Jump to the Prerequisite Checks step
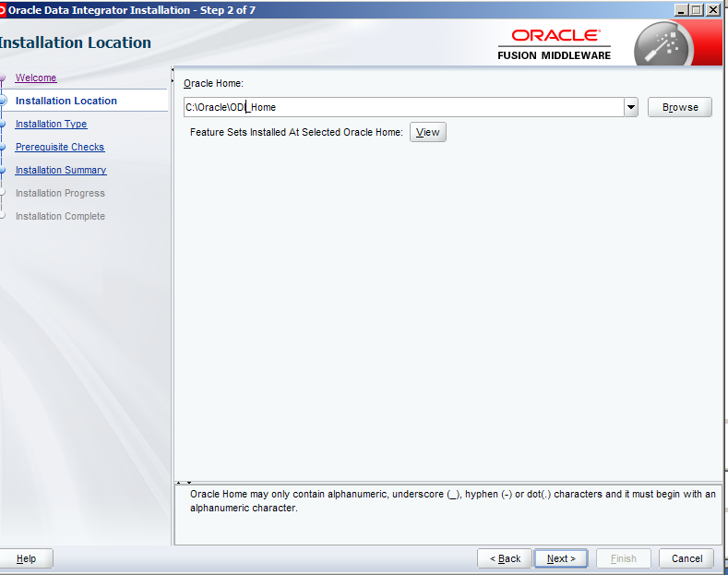The width and height of the screenshot is (728, 575). tap(59, 147)
